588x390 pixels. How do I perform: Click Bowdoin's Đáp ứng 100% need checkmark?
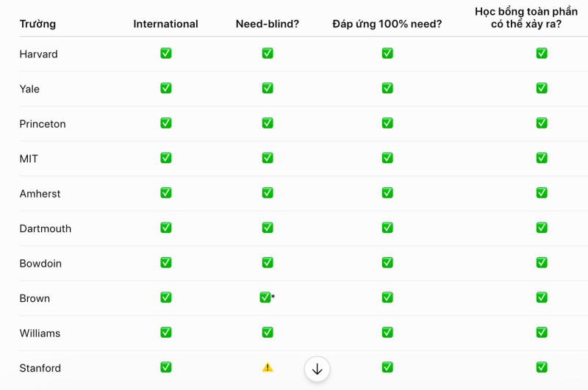(387, 262)
